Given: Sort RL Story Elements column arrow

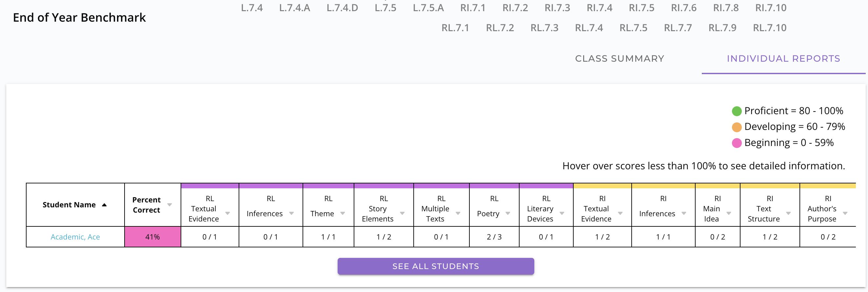Looking at the screenshot, I should (x=402, y=214).
